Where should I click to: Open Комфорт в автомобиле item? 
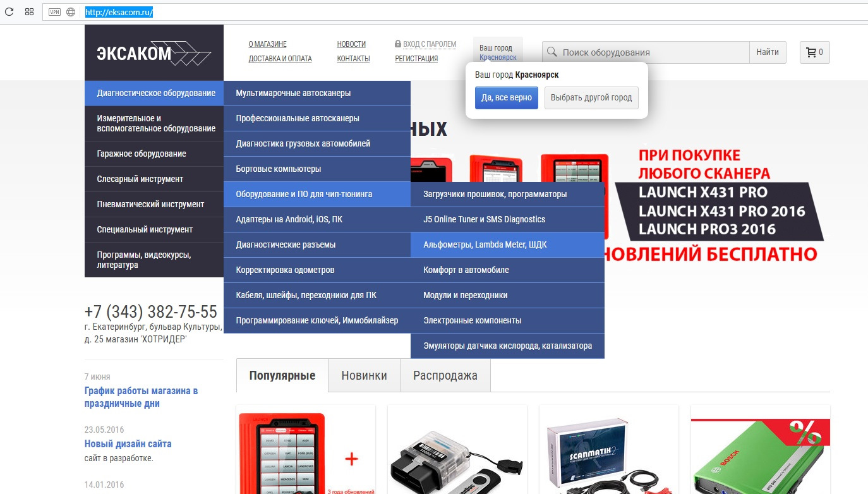coord(507,270)
